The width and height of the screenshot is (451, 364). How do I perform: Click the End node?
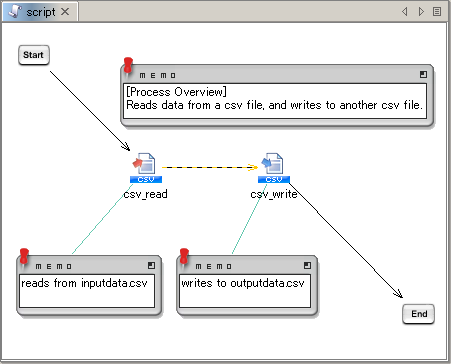[x=419, y=314]
